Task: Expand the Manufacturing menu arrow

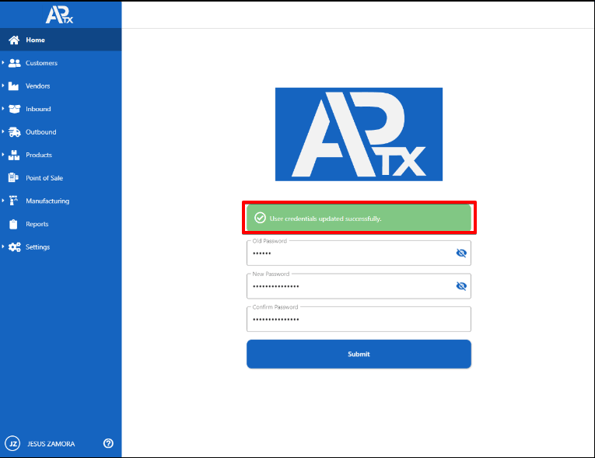Action: pos(3,201)
